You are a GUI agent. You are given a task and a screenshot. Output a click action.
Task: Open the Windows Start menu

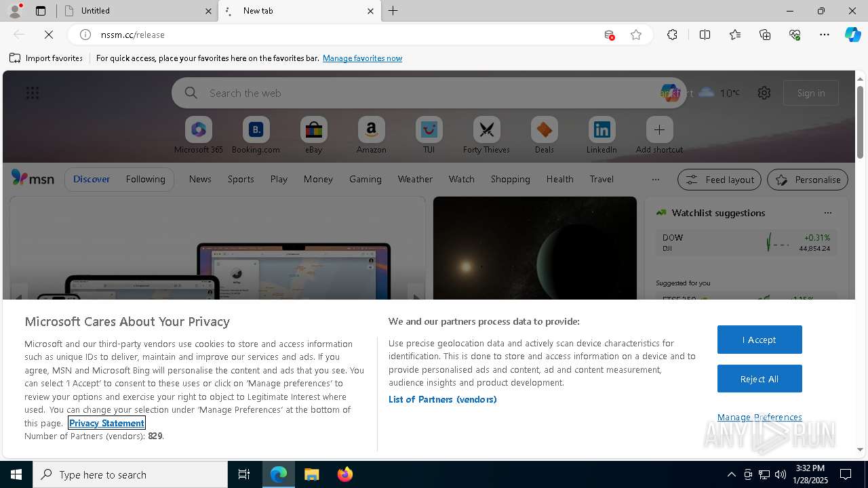coord(16,474)
